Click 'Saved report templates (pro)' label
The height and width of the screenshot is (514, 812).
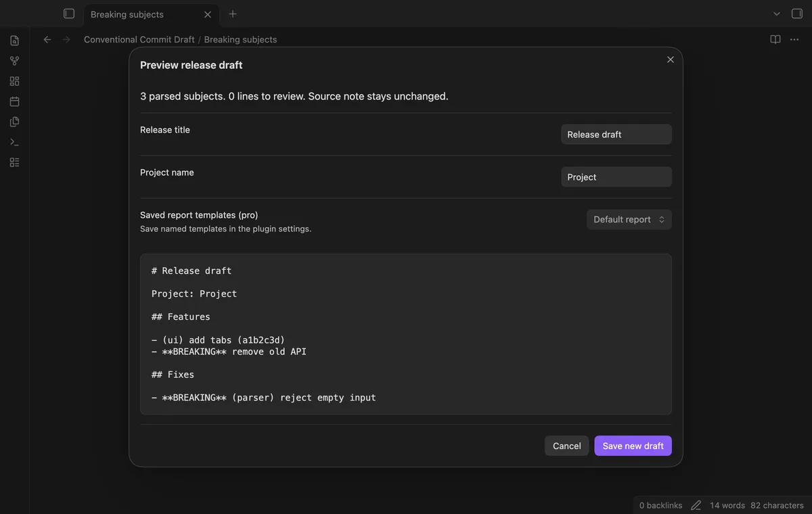coord(199,215)
